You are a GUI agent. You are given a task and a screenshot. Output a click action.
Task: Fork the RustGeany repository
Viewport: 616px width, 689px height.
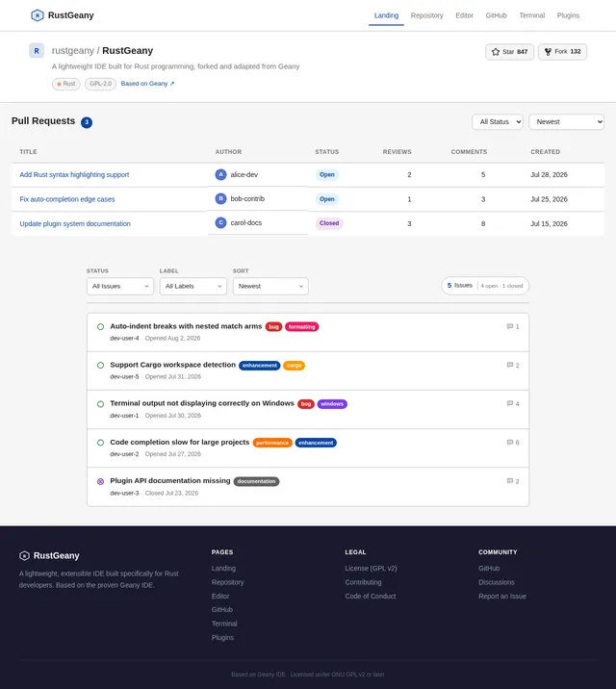[x=562, y=52]
